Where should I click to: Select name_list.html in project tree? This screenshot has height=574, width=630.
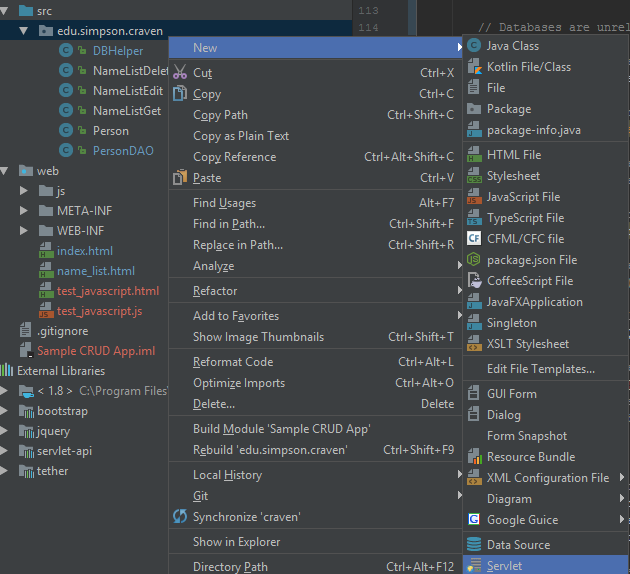96,271
